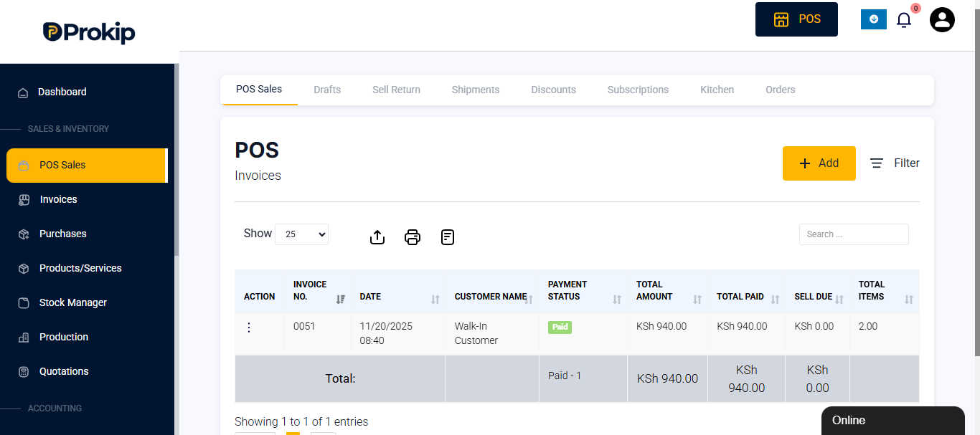Open the action menu for invoice 0051
The image size is (980, 435).
tap(249, 328)
